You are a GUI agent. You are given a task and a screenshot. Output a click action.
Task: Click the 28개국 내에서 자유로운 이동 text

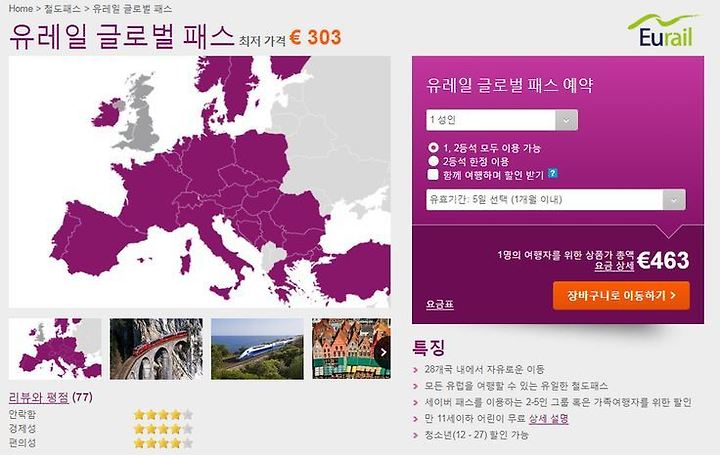484,369
